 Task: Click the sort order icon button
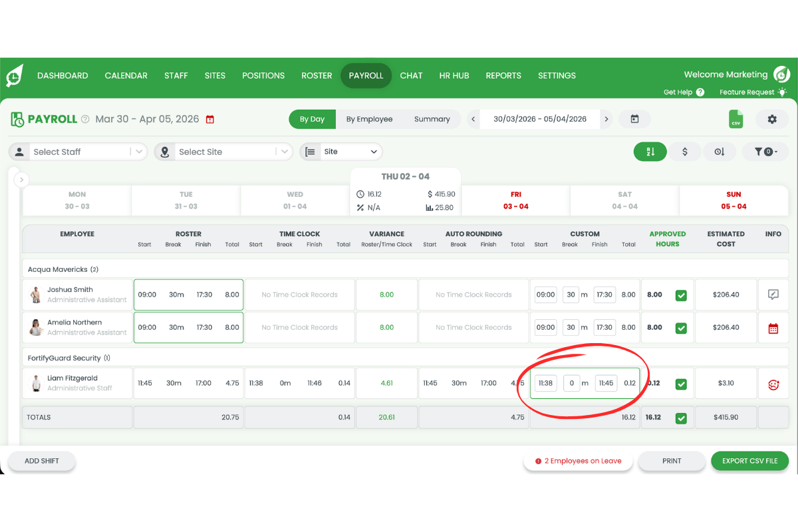point(650,152)
